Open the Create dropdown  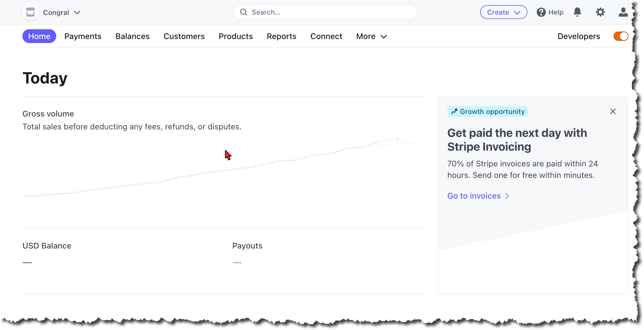[x=503, y=12]
